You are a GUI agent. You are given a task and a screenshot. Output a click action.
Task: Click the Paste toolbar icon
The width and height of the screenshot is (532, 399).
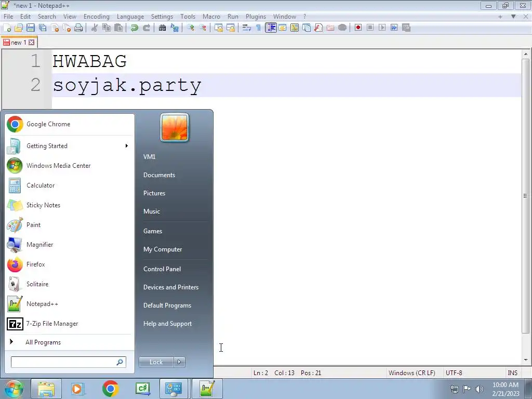coord(118,28)
